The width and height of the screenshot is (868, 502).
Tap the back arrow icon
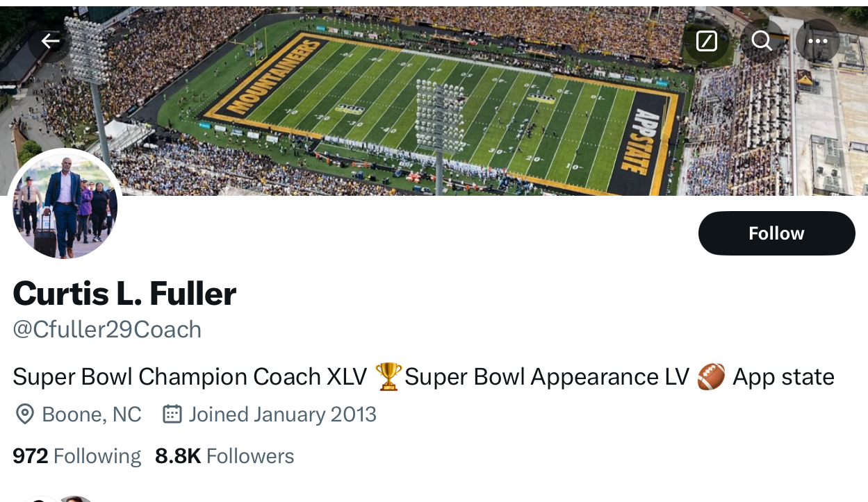[50, 42]
